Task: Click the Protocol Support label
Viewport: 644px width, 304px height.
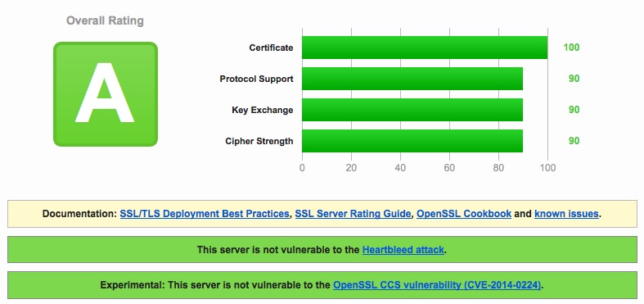Action: [256, 79]
